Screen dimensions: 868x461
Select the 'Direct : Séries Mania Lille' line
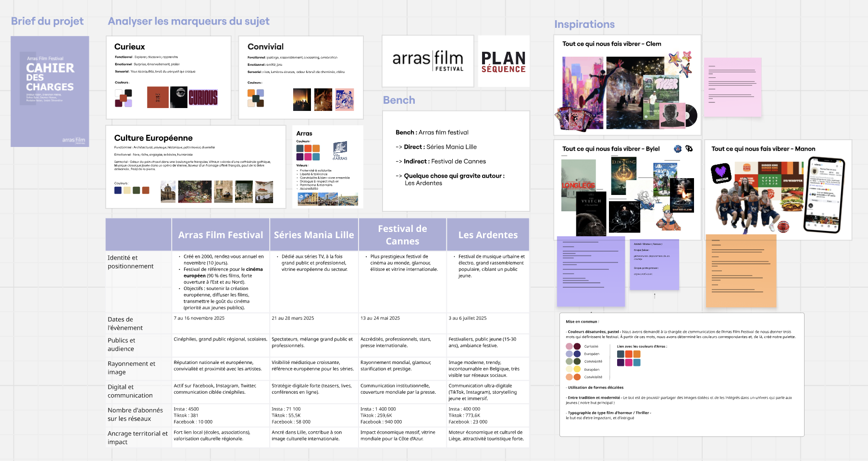(436, 147)
